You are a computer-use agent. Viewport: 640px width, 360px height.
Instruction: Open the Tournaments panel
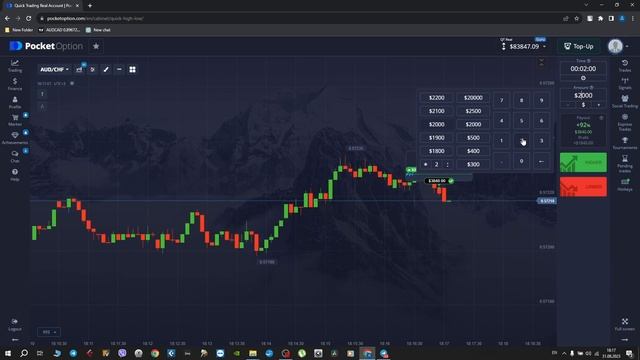click(624, 143)
